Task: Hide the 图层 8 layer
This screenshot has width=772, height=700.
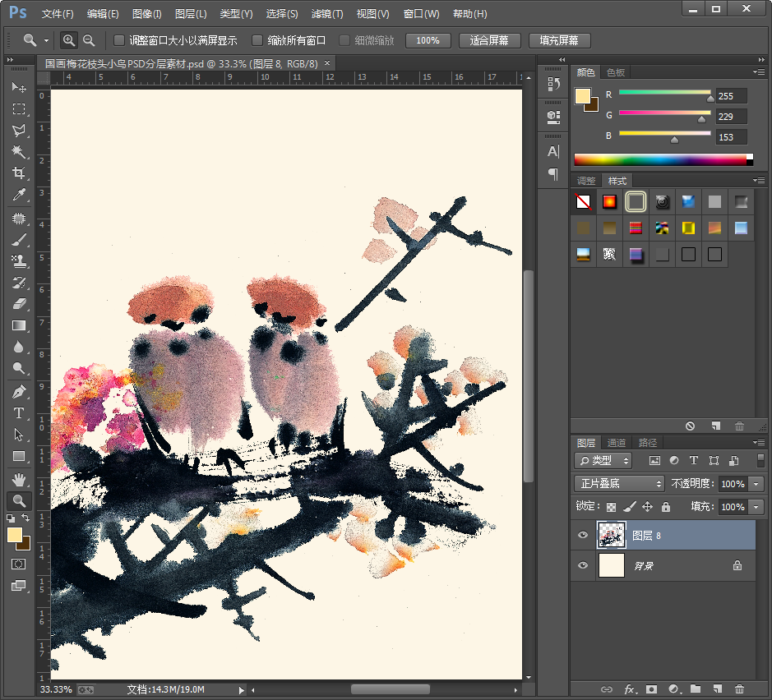Action: tap(583, 536)
